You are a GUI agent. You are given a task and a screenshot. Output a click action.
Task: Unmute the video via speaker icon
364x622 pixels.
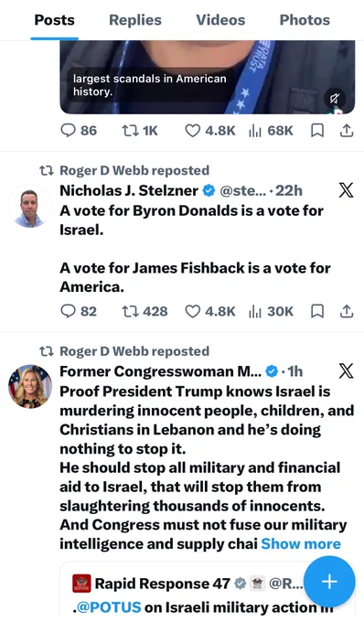335,99
